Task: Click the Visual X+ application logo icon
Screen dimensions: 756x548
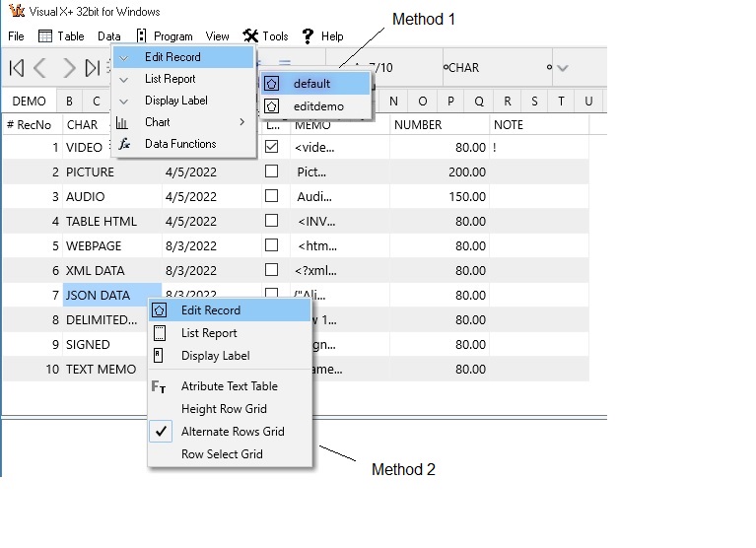Action: 17,11
